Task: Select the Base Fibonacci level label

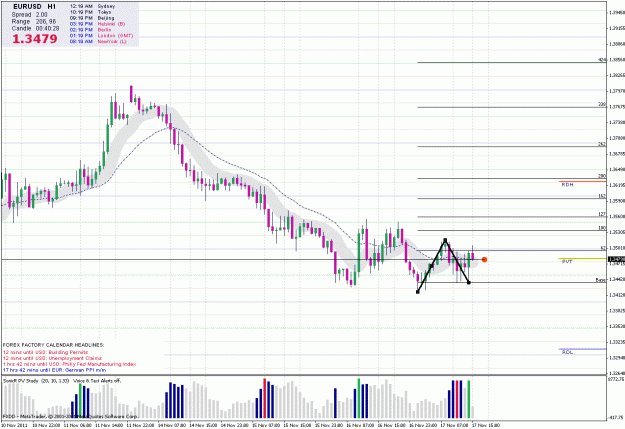Action: click(601, 280)
